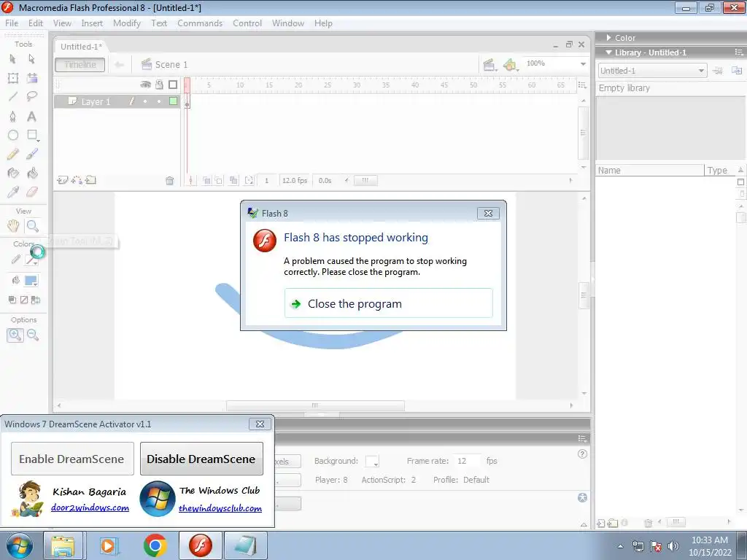The width and height of the screenshot is (747, 560).
Task: Select the Pen tool
Action: point(13,116)
